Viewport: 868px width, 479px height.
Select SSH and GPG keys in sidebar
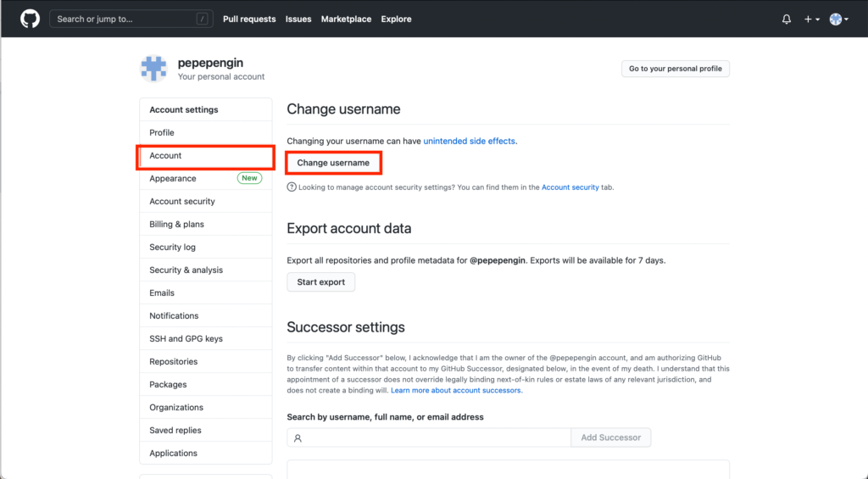pyautogui.click(x=206, y=338)
